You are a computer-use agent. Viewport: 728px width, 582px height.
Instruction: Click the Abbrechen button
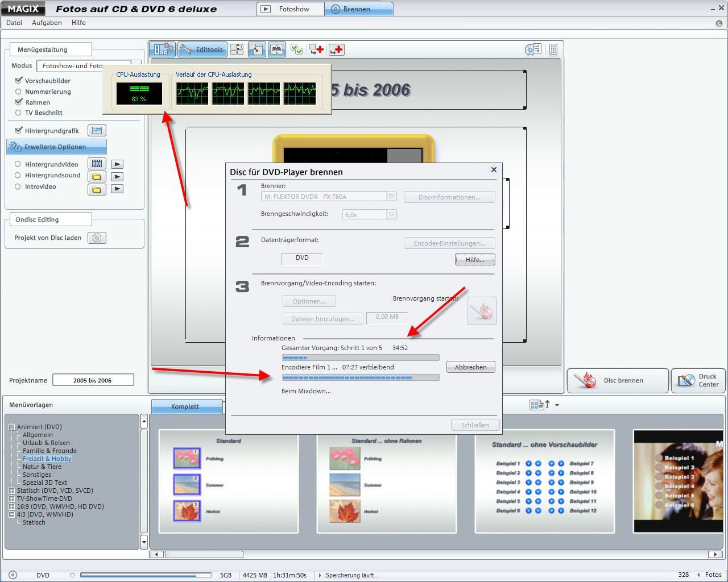(x=470, y=367)
